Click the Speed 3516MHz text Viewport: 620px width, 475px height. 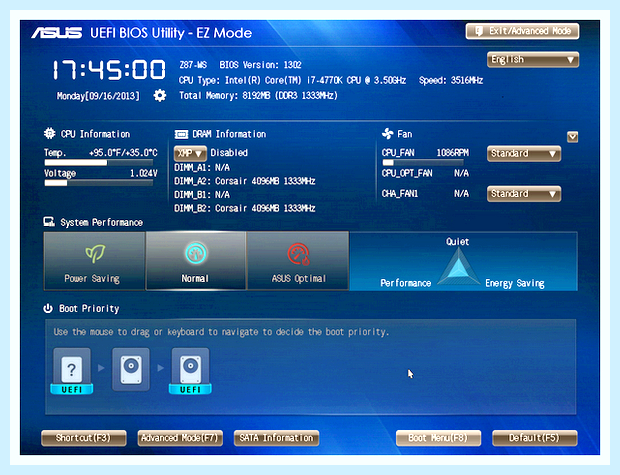451,80
